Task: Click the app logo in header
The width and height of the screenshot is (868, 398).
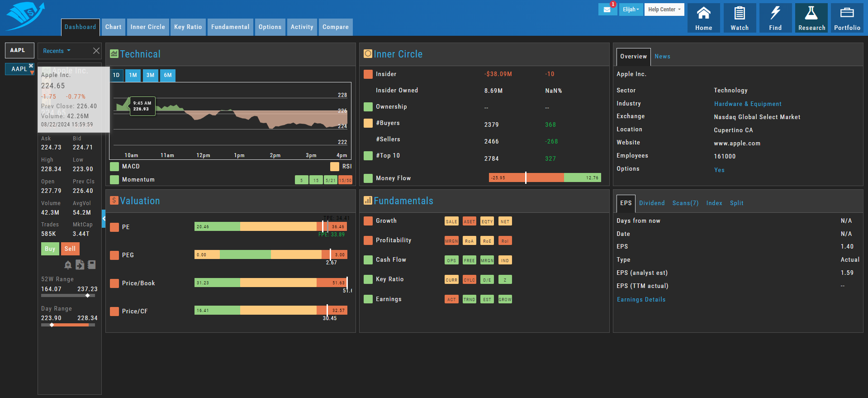Action: click(25, 16)
